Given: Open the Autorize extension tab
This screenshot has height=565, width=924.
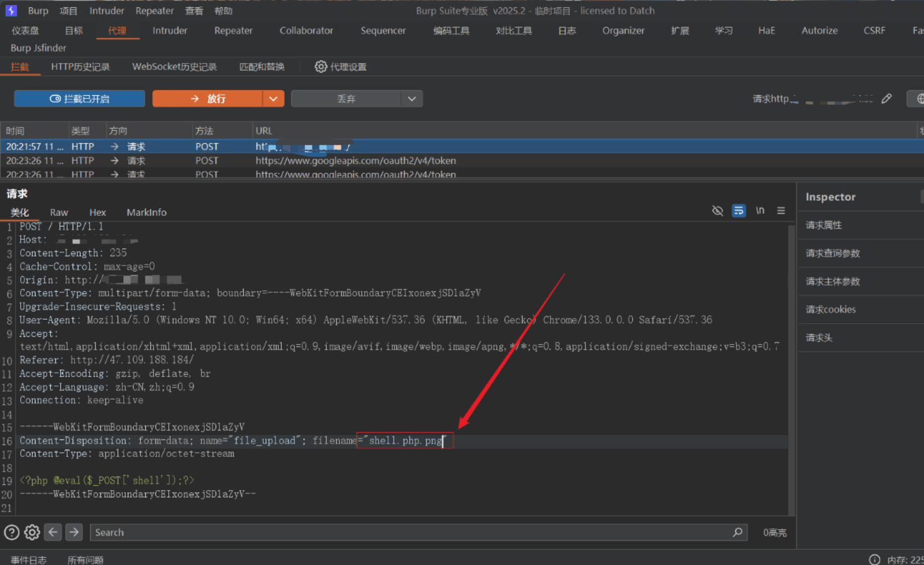Looking at the screenshot, I should (x=819, y=30).
